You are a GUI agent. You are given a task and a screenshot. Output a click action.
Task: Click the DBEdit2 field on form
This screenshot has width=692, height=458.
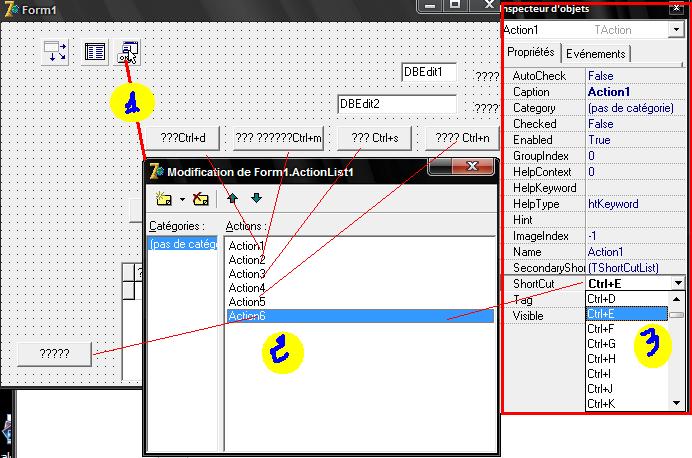tap(397, 104)
